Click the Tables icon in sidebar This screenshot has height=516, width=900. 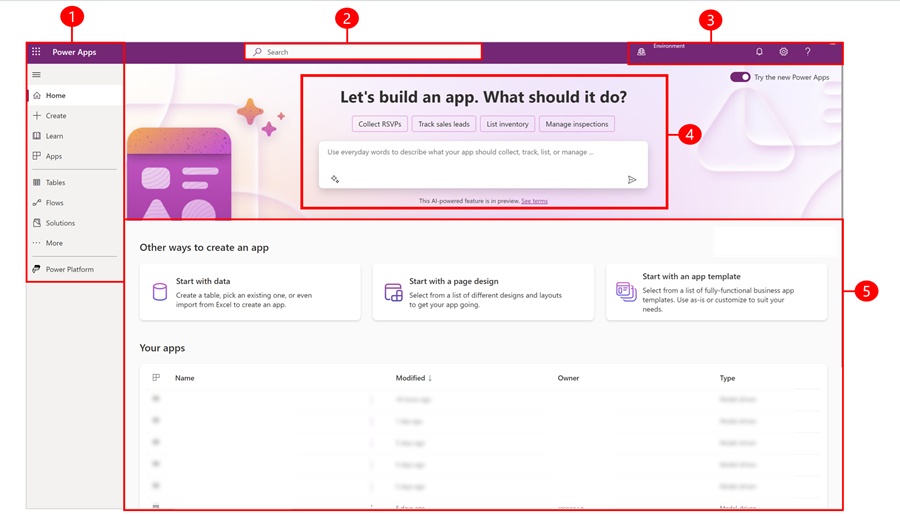pyautogui.click(x=37, y=183)
